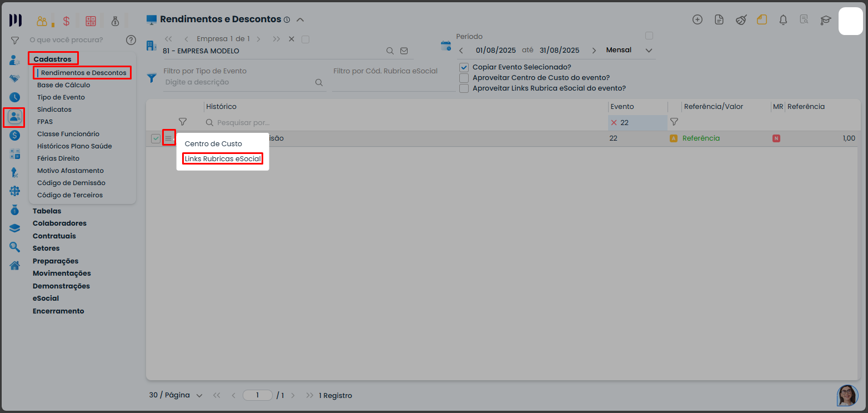Open notifications bell
This screenshot has height=413, width=868.
point(784,19)
